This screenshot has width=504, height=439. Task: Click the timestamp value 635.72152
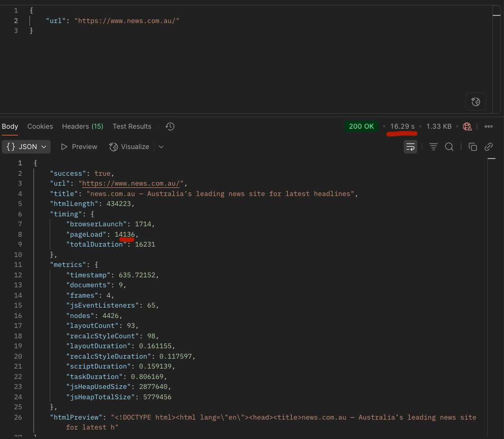[137, 275]
